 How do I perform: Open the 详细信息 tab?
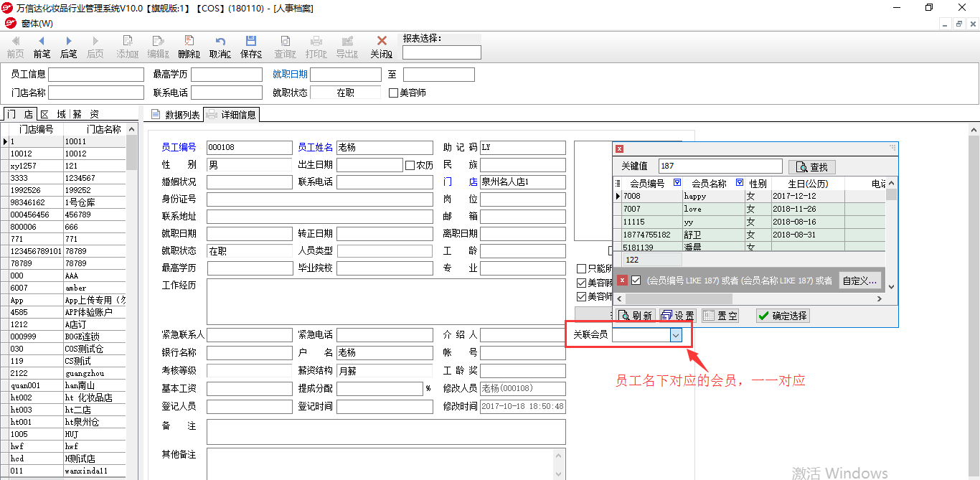point(231,114)
